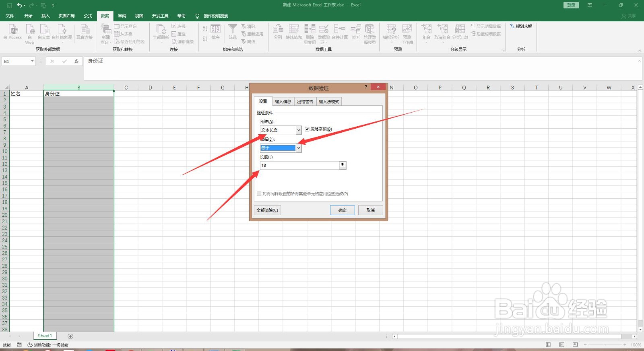Select the Sheet1 worksheet tab

click(45, 336)
